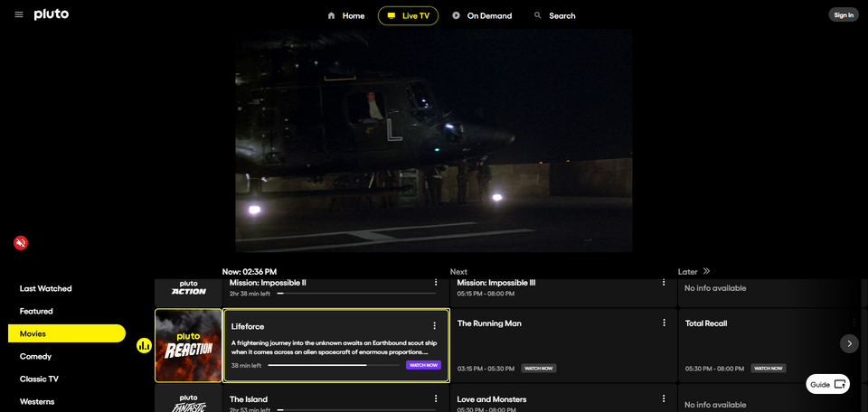Image resolution: width=868 pixels, height=412 pixels.
Task: Click the right arrow to scroll schedule
Action: point(849,343)
